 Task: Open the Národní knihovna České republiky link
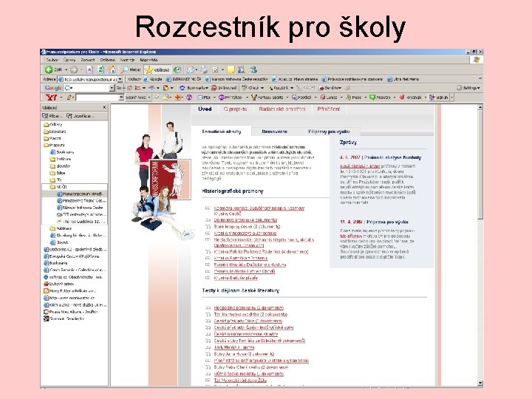[x=237, y=79]
